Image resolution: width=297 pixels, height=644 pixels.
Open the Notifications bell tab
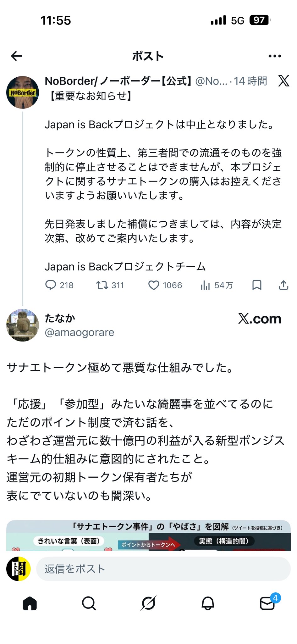tap(208, 603)
